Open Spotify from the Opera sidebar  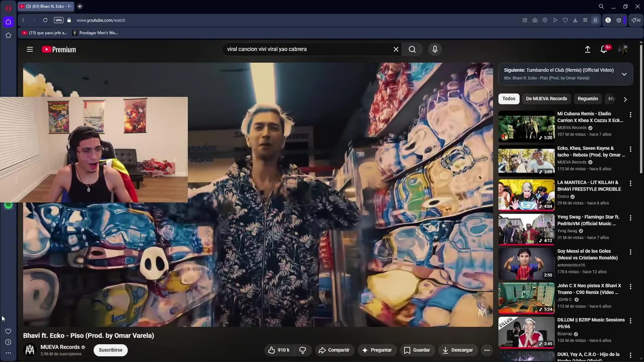[x=8, y=205]
